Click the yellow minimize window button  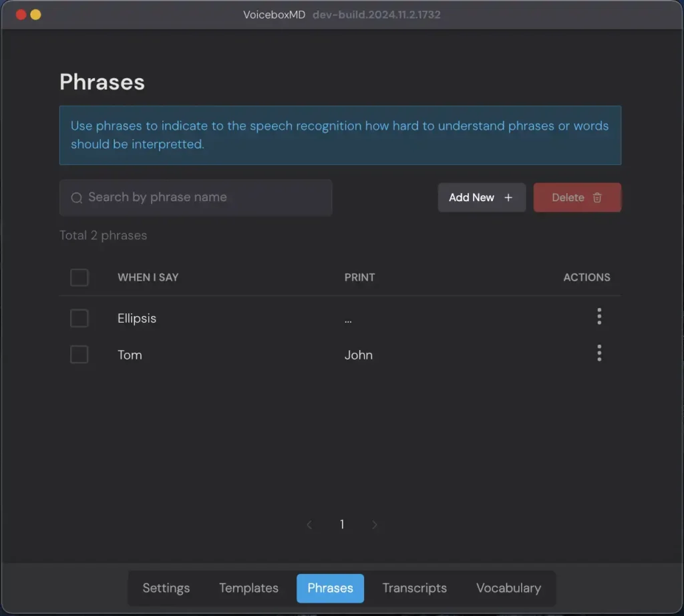pos(35,15)
